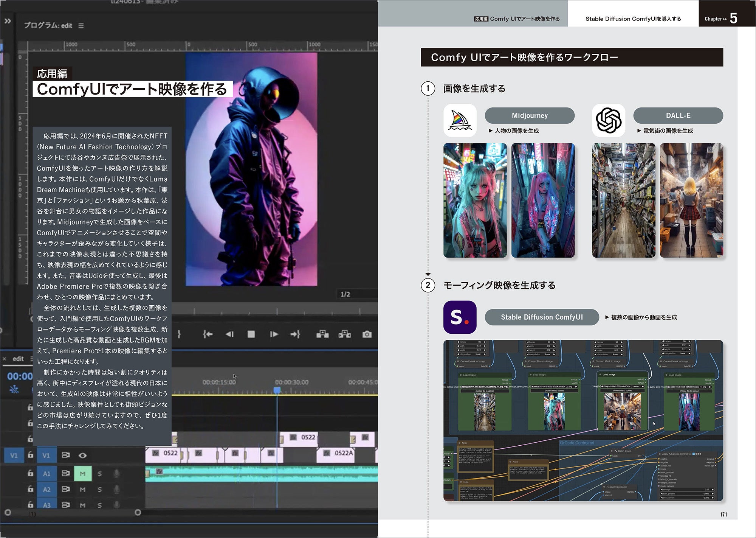This screenshot has width=756, height=538.
Task: Click the blue timeline playhead marker
Action: (277, 390)
